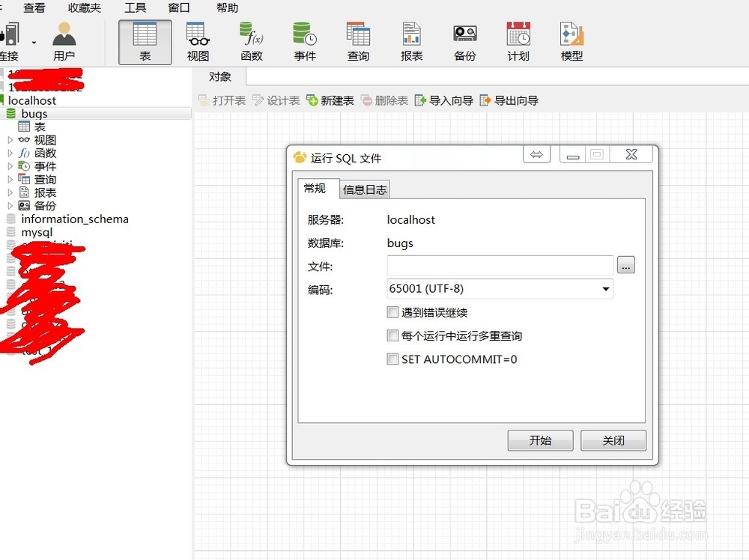The image size is (749, 560).
Task: Expand the 事件 node under bugs
Action: coord(10,166)
